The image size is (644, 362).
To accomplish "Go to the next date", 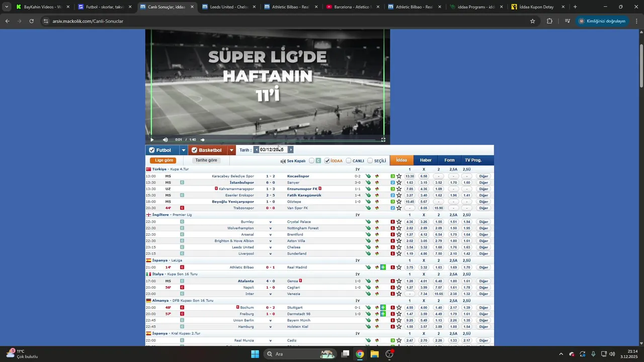I will click(290, 150).
